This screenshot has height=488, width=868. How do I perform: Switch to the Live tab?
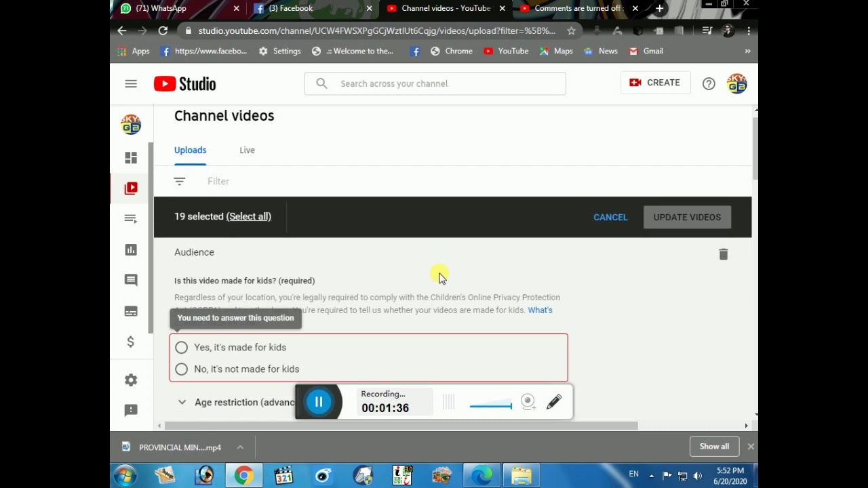point(247,150)
